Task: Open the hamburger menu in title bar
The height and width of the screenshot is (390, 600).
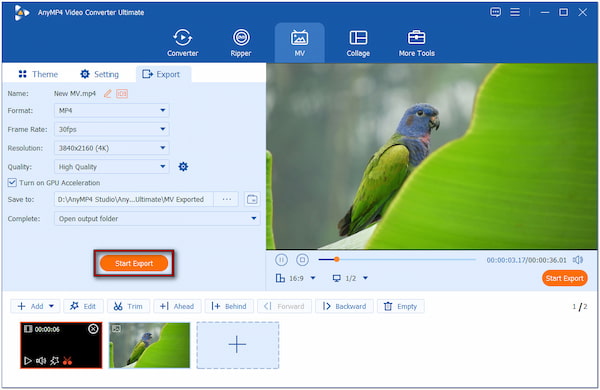Action: [x=515, y=12]
